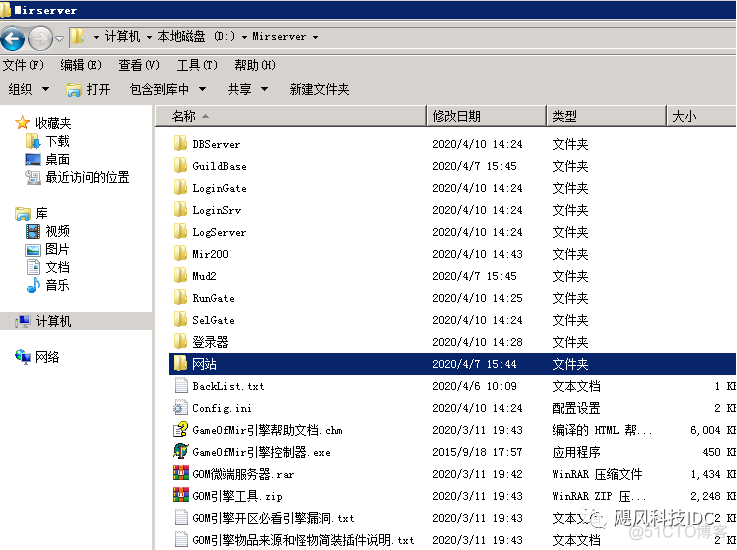The width and height of the screenshot is (737, 550).
Task: Select the RunGate folder icon
Action: 180,298
